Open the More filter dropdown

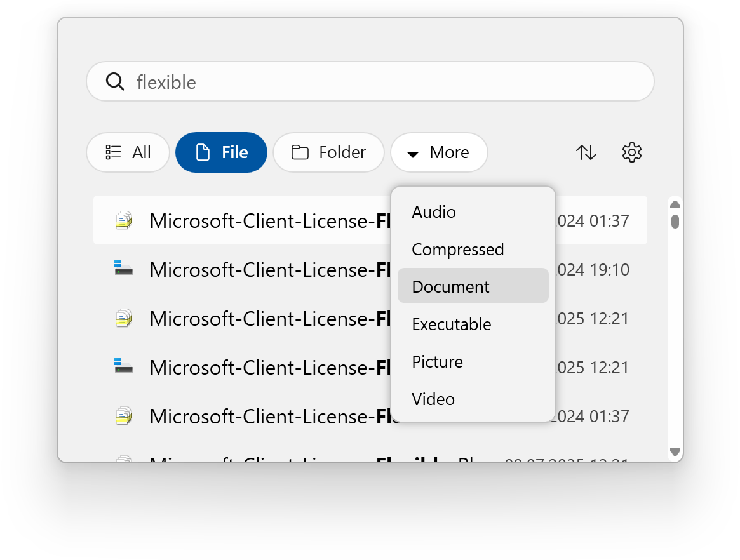tap(439, 152)
